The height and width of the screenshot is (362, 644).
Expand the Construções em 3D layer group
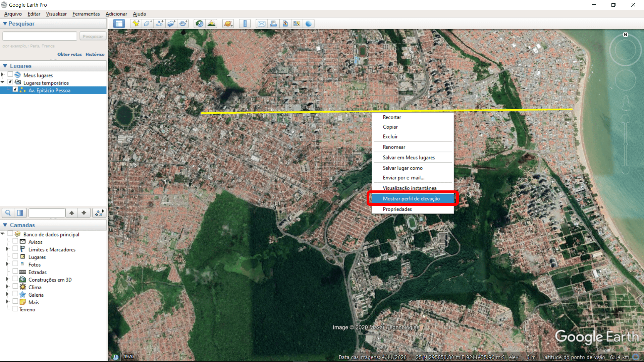tap(7, 279)
